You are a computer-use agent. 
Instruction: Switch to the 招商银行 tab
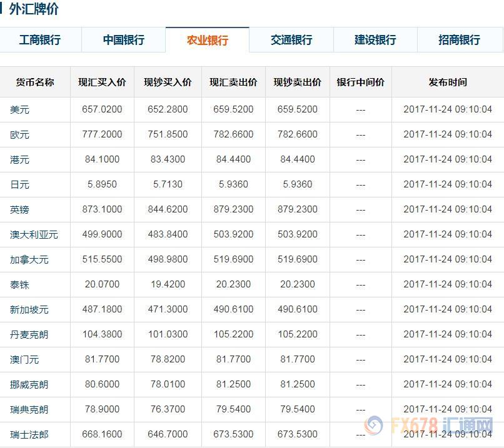click(460, 40)
